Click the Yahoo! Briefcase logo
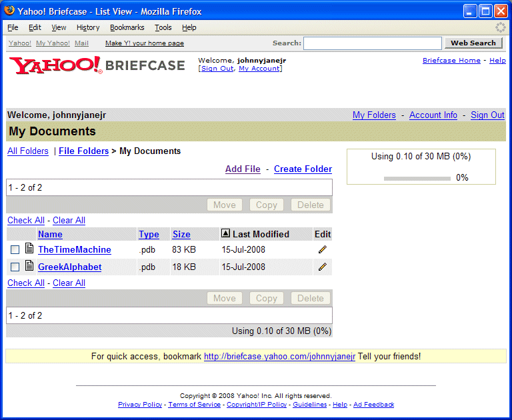Screen dimensions: 512x420 [x=97, y=65]
